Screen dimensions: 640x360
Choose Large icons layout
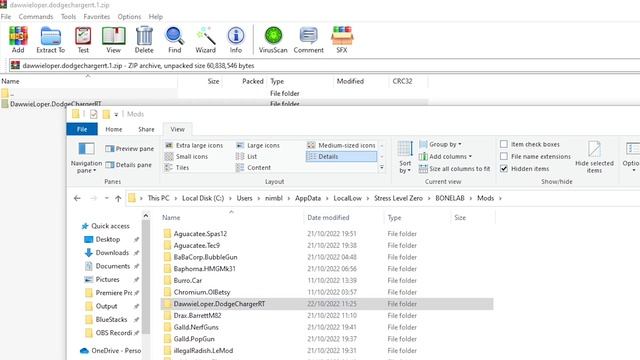click(x=258, y=145)
